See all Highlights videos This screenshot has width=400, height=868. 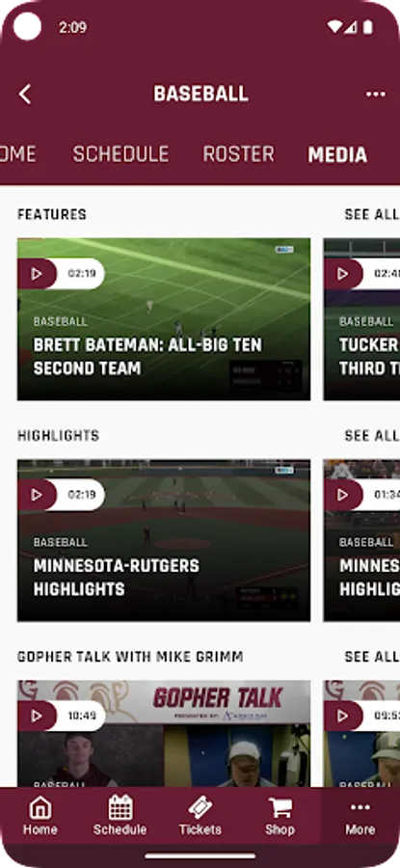click(371, 436)
